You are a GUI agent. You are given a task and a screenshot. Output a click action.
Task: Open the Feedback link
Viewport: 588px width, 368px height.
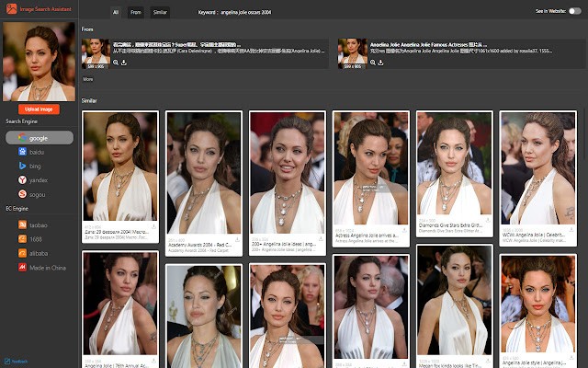coord(17,362)
